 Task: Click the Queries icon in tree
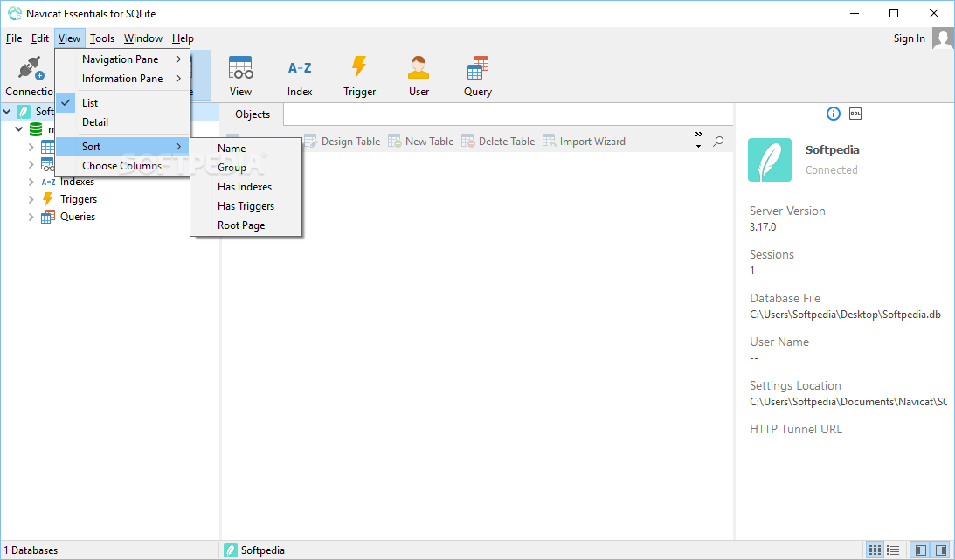(47, 217)
